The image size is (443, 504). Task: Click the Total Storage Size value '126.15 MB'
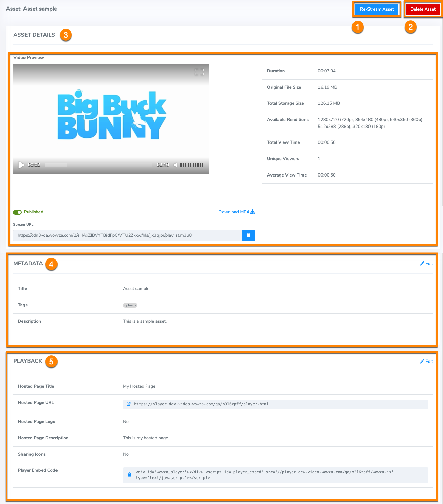(x=329, y=103)
